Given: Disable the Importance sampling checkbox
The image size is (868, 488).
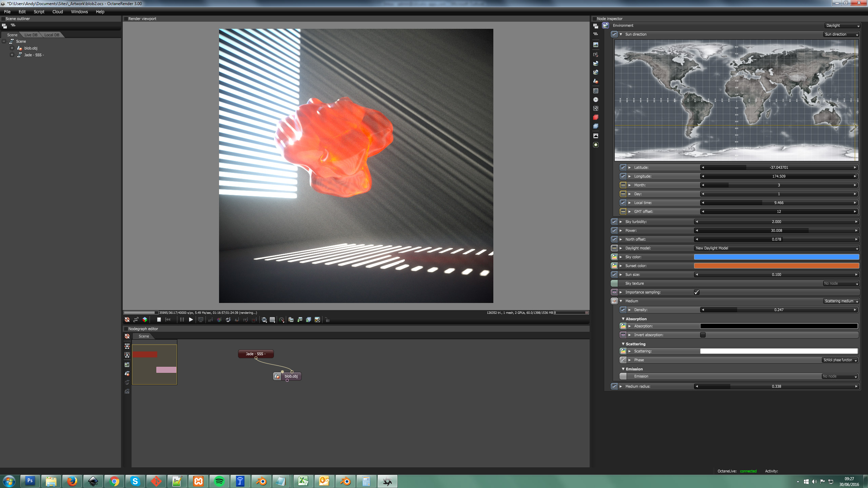Looking at the screenshot, I should (x=696, y=292).
